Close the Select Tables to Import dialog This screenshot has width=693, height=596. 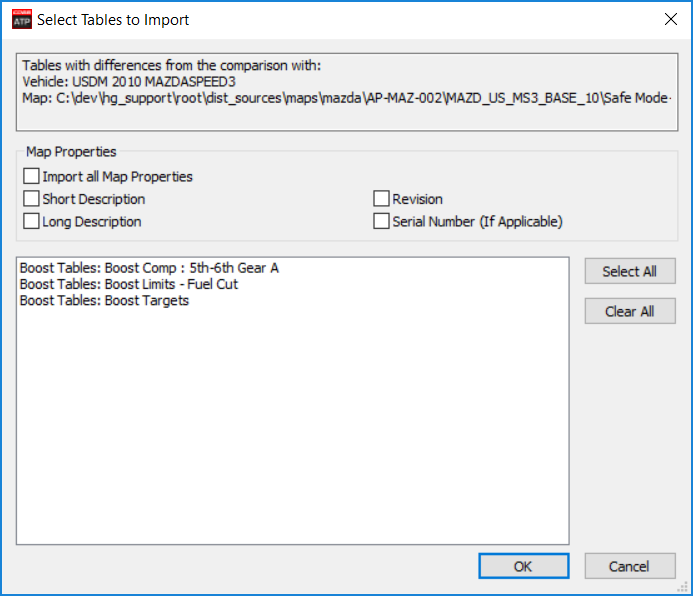click(669, 19)
